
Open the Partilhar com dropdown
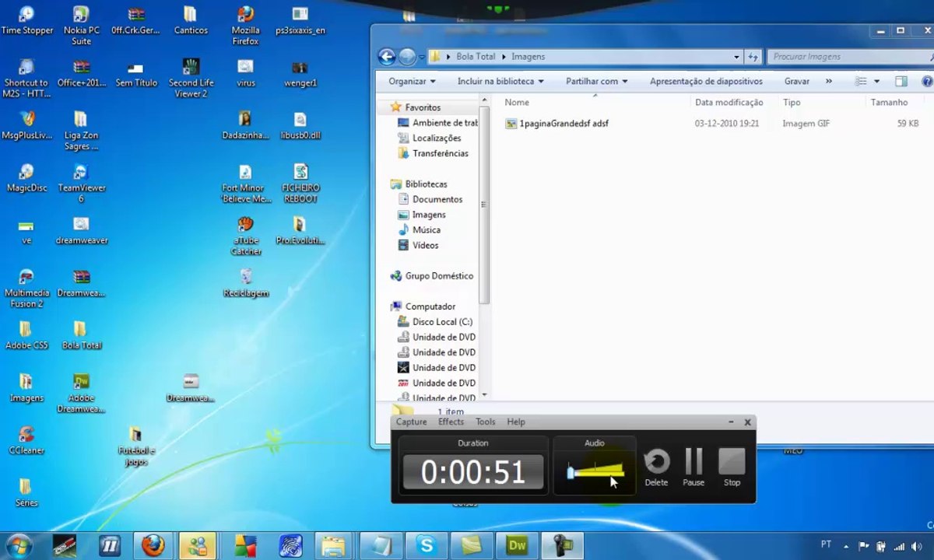[596, 81]
